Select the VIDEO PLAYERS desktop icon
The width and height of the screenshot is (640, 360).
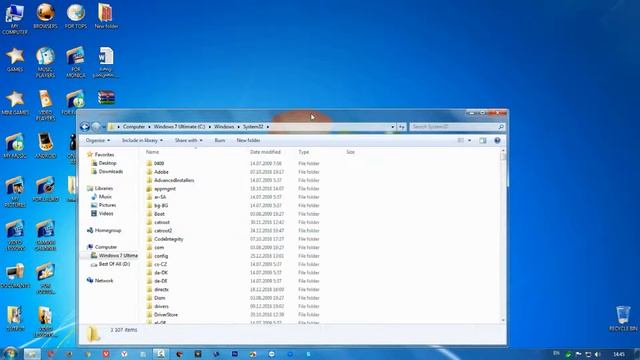tap(45, 105)
